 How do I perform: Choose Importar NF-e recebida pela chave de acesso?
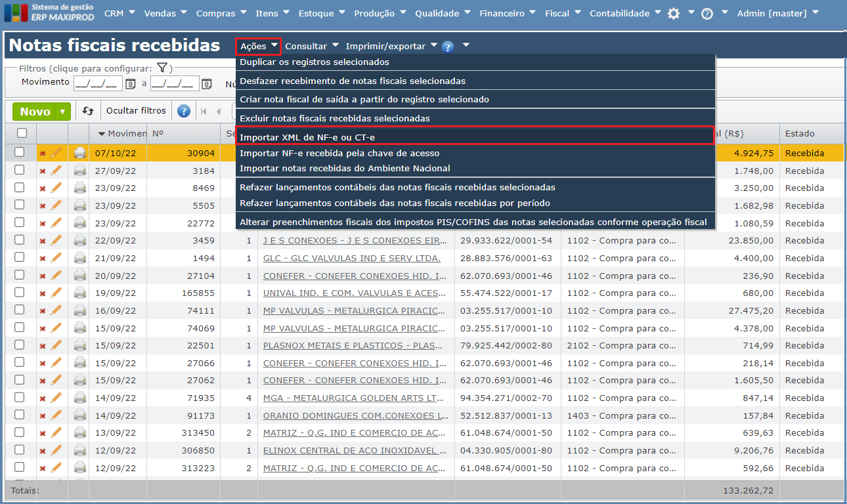click(475, 153)
